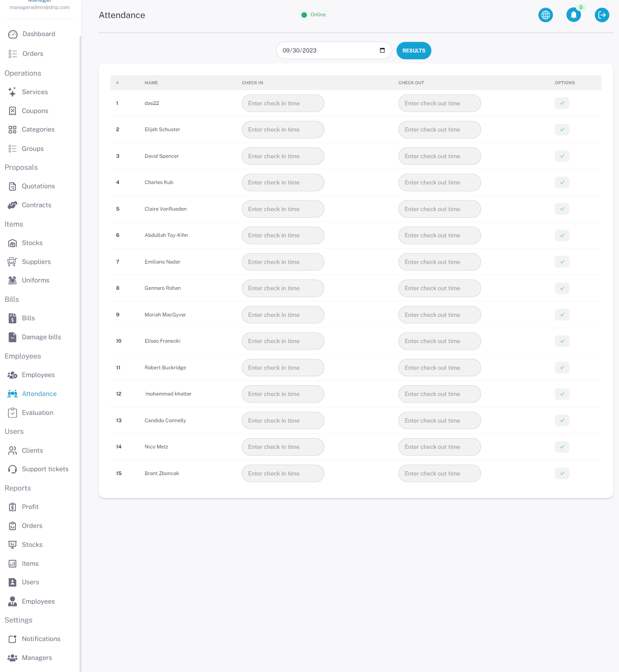Click check out field for Nico Metz
Screen dimensions: 619x672
tap(439, 447)
